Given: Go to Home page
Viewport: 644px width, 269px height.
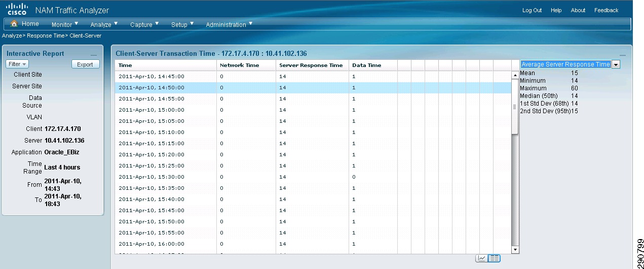Looking at the screenshot, I should pyautogui.click(x=30, y=24).
